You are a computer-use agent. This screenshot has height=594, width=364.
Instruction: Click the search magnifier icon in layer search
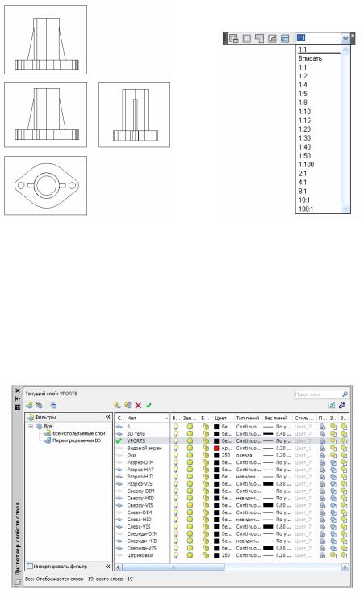[x=345, y=394]
